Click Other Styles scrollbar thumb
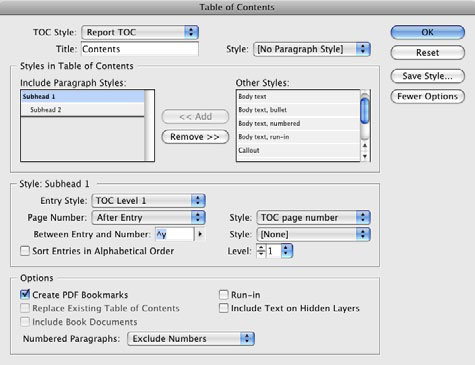 (x=365, y=110)
